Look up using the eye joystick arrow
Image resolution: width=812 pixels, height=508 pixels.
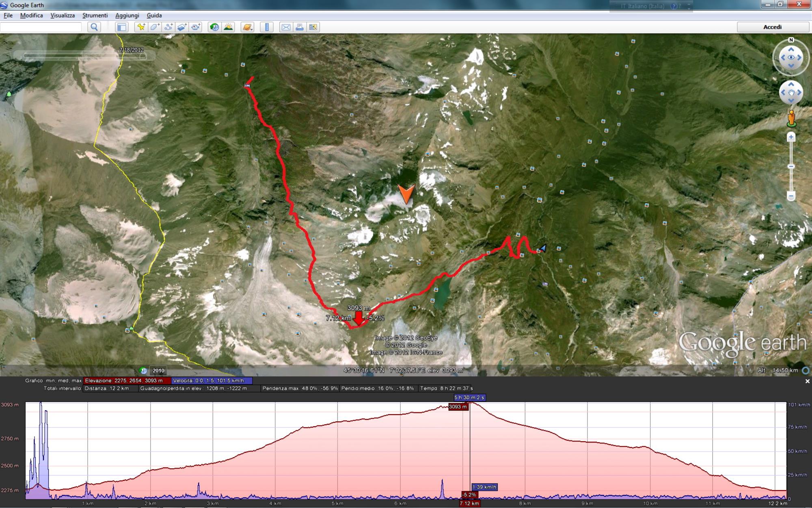pos(791,50)
